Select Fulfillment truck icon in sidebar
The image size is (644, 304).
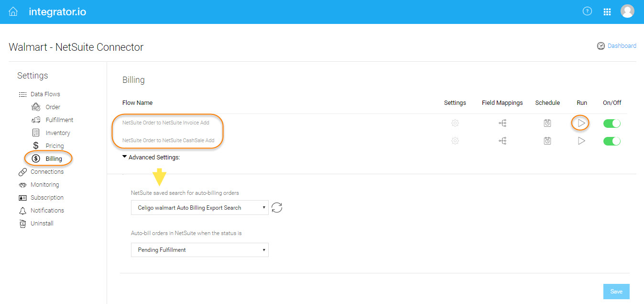(36, 120)
